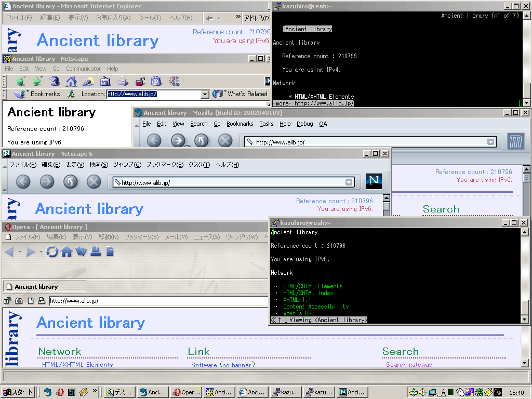Viewport: 532px width, 399px height.
Task: Click Opera Home icon
Action: pos(66,251)
